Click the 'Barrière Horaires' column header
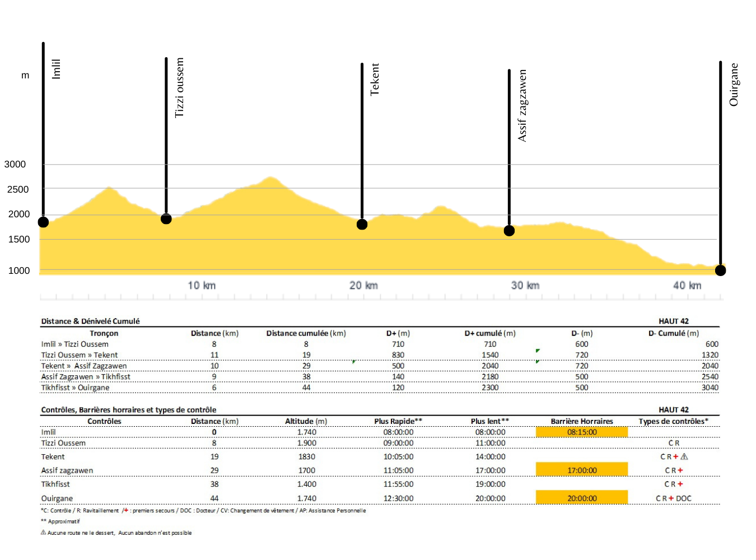Image resolution: width=756 pixels, height=560 pixels. (582, 421)
